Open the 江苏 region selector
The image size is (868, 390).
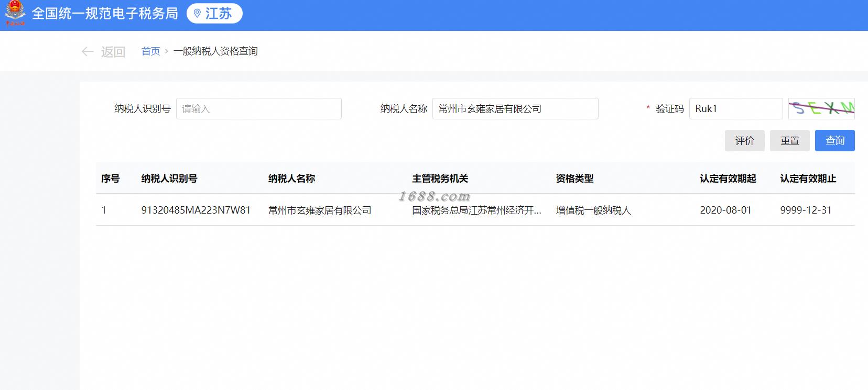pyautogui.click(x=214, y=14)
